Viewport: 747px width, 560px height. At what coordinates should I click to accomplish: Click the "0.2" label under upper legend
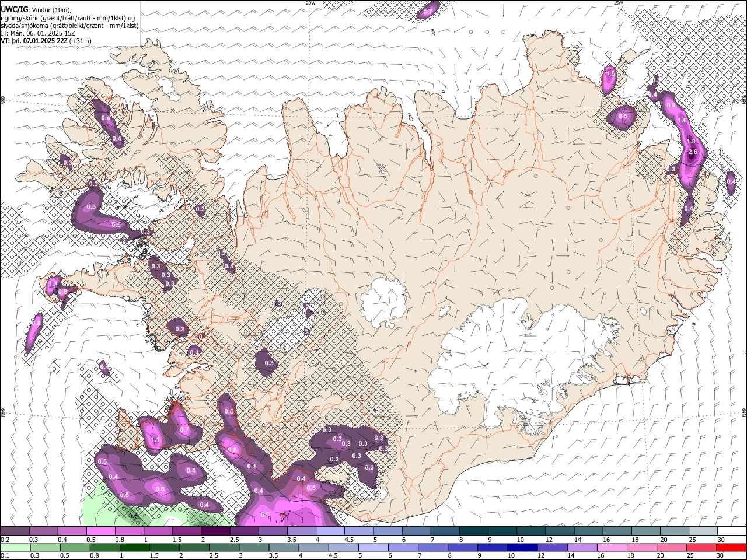5,540
